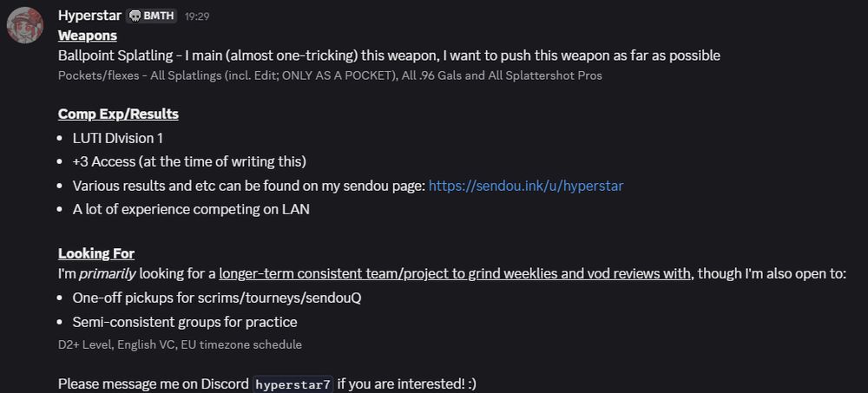Click the underlined longer-term consistent team text
The height and width of the screenshot is (393, 868).
[455, 273]
